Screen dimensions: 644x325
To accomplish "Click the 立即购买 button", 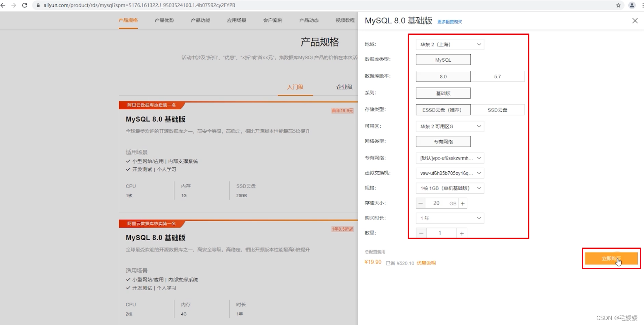I will point(611,259).
